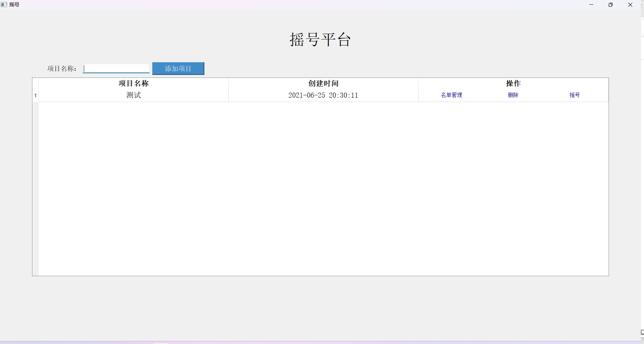Viewport: 644px width, 344px height.
Task: Click the 项目名称 input field
Action: point(116,69)
